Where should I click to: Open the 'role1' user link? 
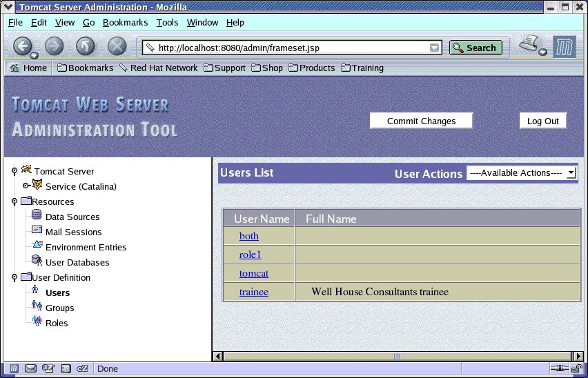250,255
